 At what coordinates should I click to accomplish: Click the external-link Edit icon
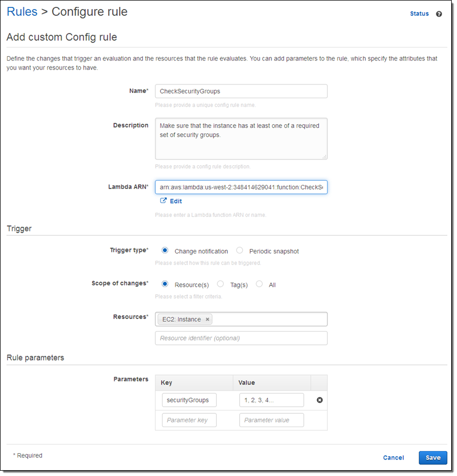pos(164,201)
